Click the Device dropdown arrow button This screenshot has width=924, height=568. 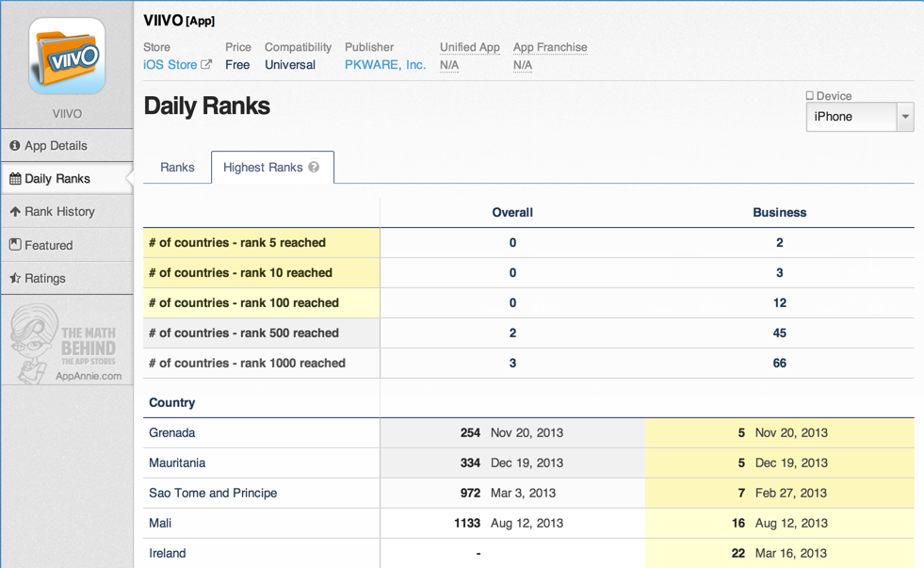click(x=905, y=117)
